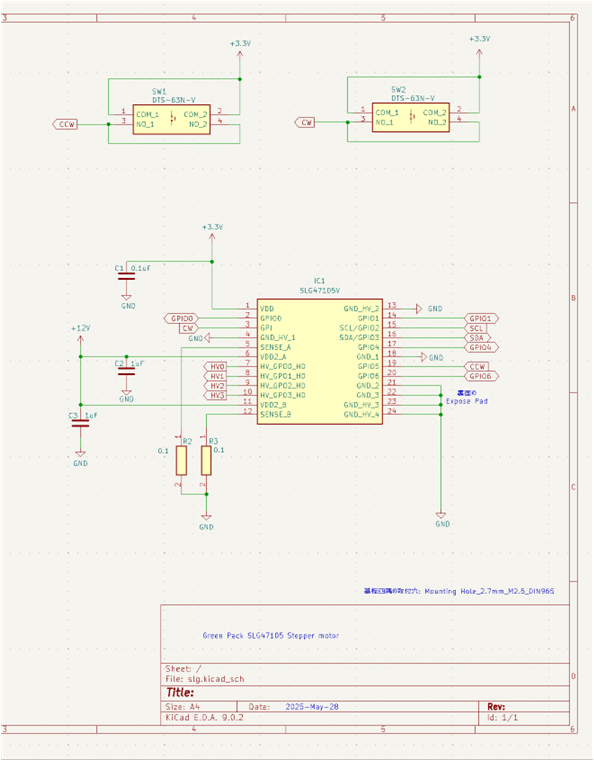Click the Title: field in title block

(x=180, y=693)
